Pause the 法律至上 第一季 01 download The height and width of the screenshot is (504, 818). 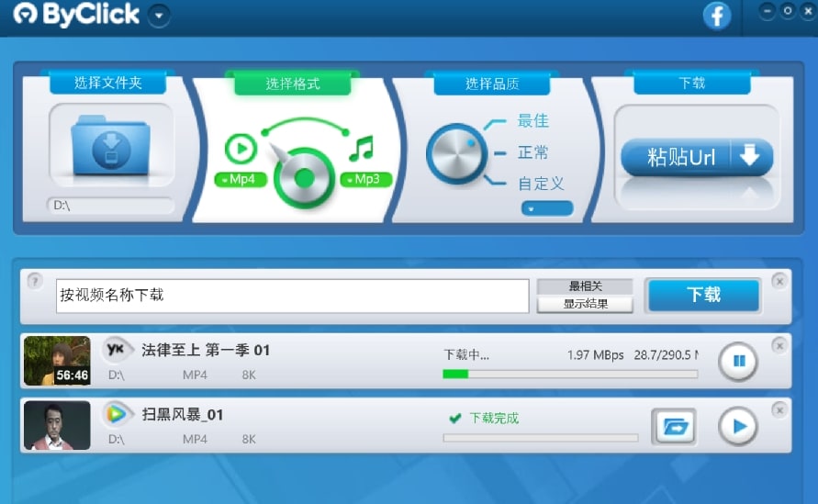coord(738,362)
